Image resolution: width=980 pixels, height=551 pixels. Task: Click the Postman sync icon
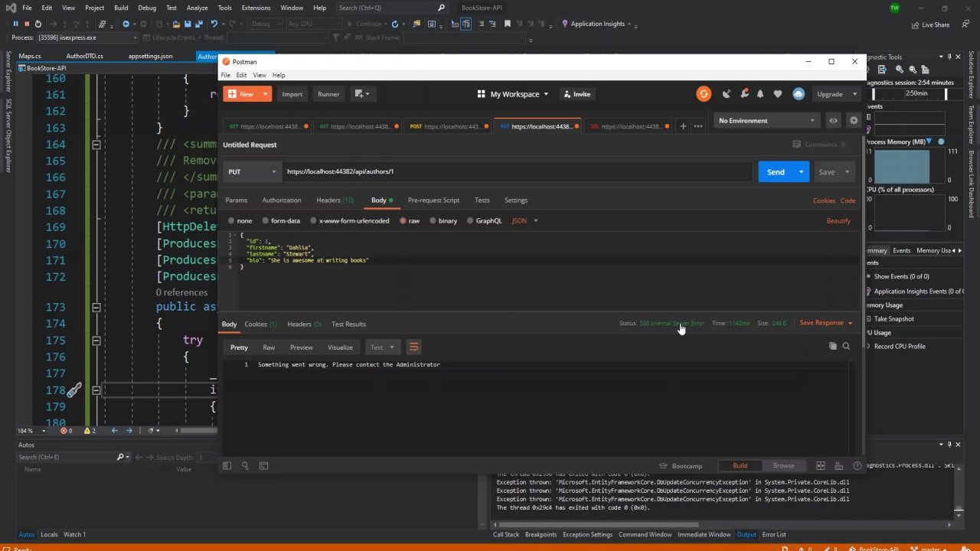tap(703, 94)
